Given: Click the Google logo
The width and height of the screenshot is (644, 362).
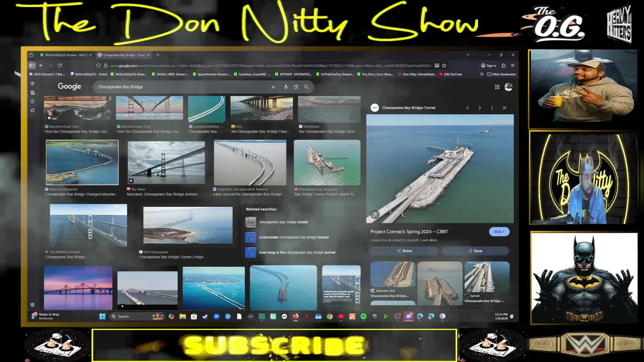Looking at the screenshot, I should (x=69, y=86).
